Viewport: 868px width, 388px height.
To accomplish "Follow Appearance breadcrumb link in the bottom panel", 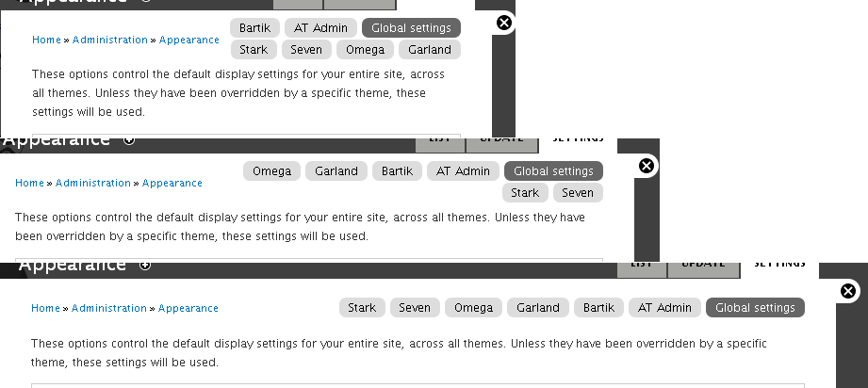I will pos(188,309).
